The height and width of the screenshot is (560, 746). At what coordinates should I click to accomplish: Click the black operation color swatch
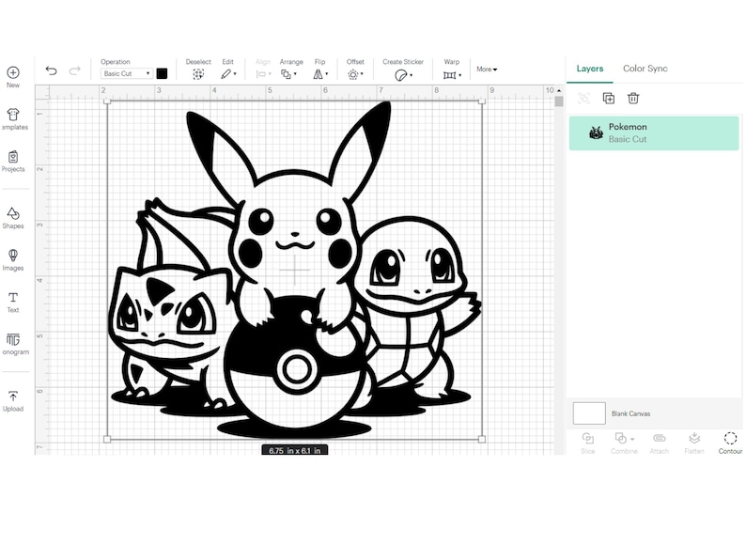point(162,73)
